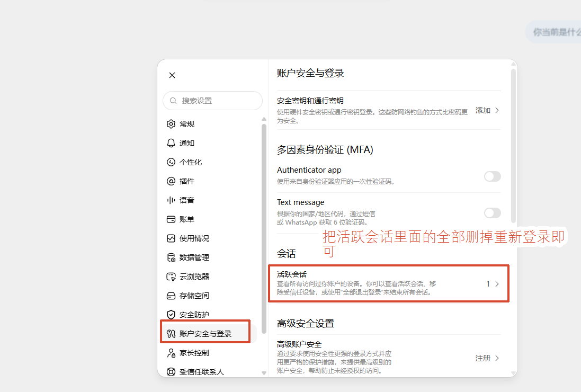This screenshot has height=392, width=581.
Task: Click the 账户安全与登录 page heading
Action: pos(310,73)
